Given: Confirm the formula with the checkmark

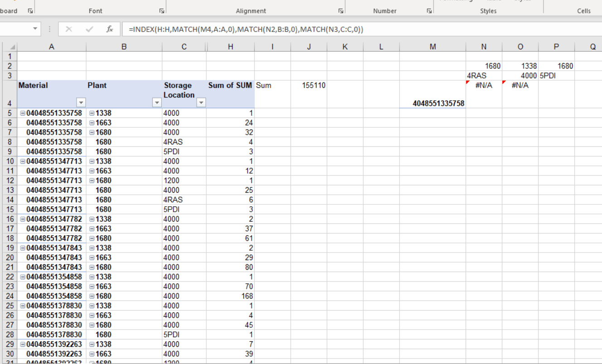Looking at the screenshot, I should 89,29.
